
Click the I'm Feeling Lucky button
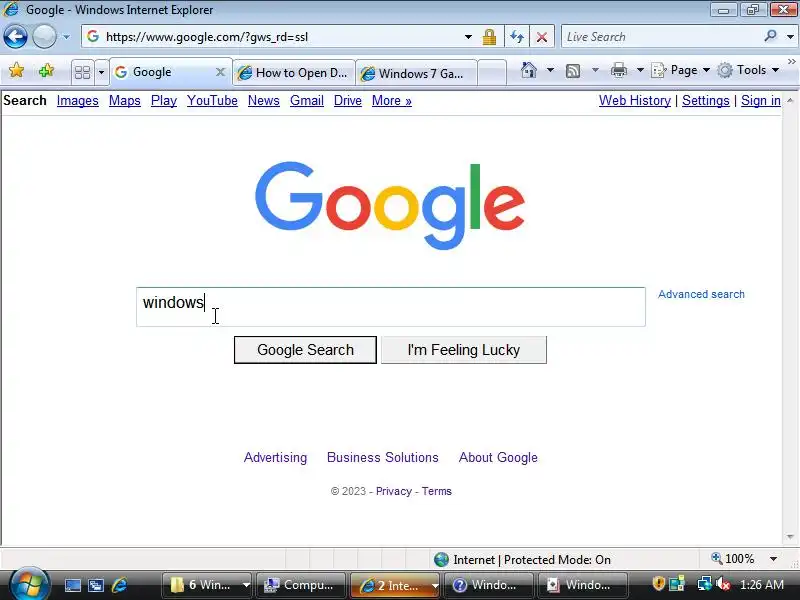[x=464, y=350]
